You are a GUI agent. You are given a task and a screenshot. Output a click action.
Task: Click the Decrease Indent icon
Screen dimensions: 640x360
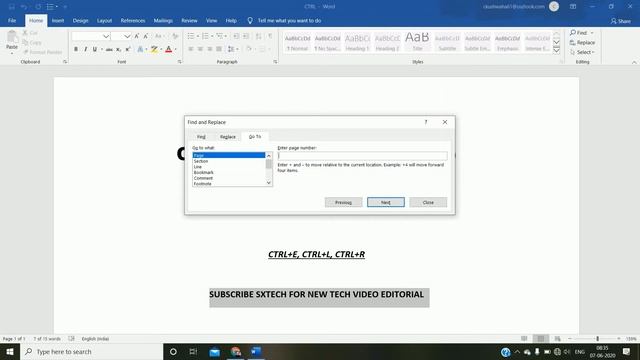click(236, 36)
